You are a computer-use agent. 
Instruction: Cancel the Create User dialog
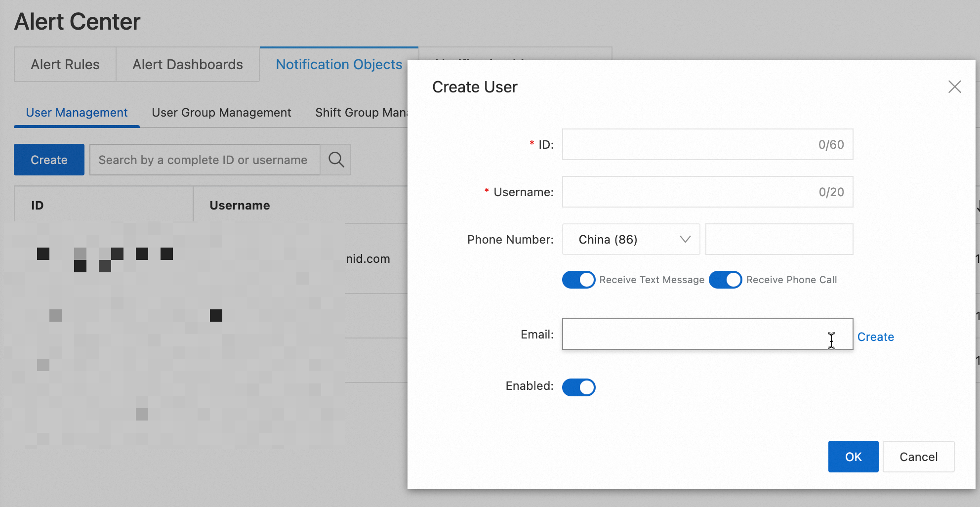click(918, 457)
